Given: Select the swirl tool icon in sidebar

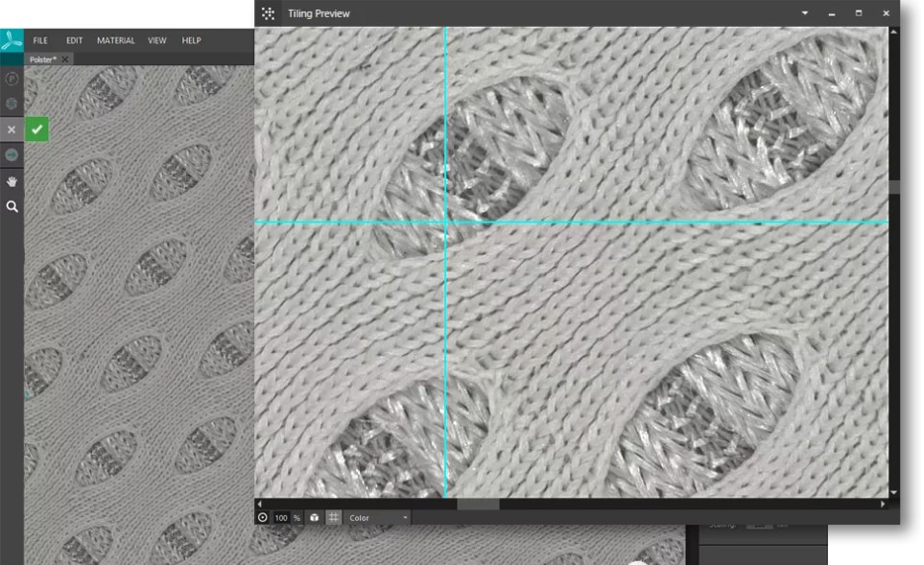Looking at the screenshot, I should 12,103.
